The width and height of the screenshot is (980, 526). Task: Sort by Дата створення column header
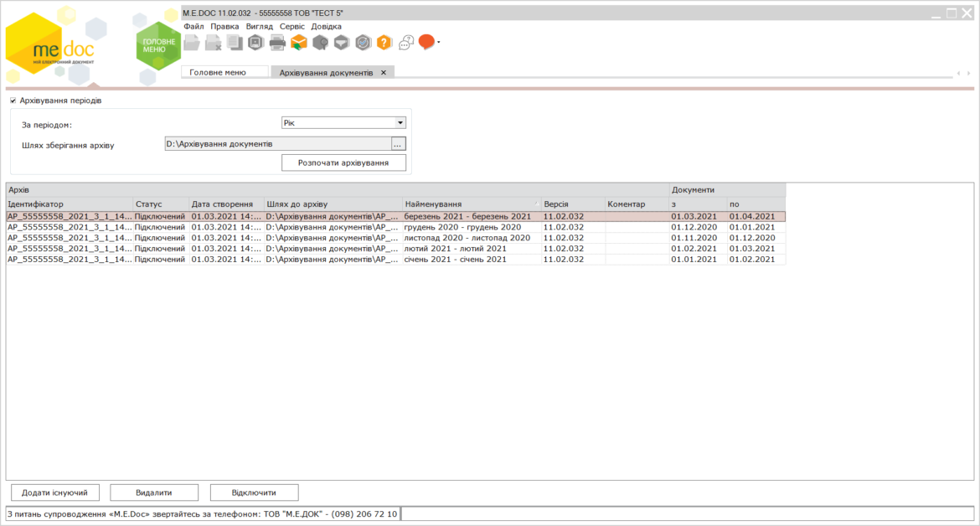(x=226, y=204)
